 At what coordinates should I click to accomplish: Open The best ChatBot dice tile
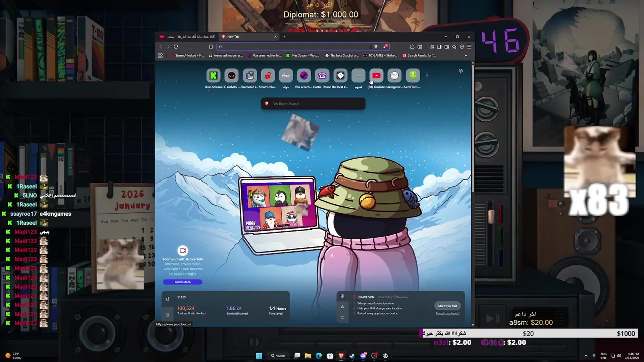340,76
